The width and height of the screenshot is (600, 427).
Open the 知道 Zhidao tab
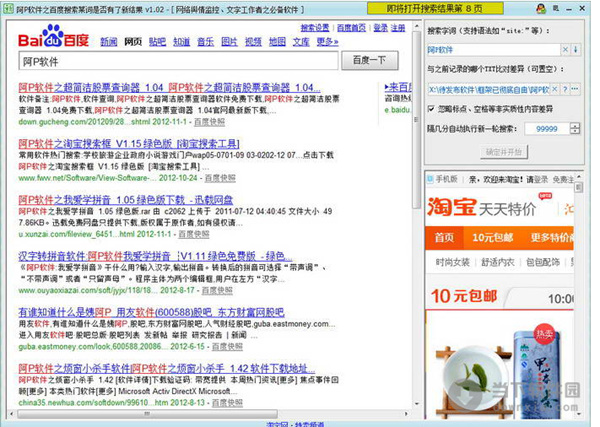(181, 42)
